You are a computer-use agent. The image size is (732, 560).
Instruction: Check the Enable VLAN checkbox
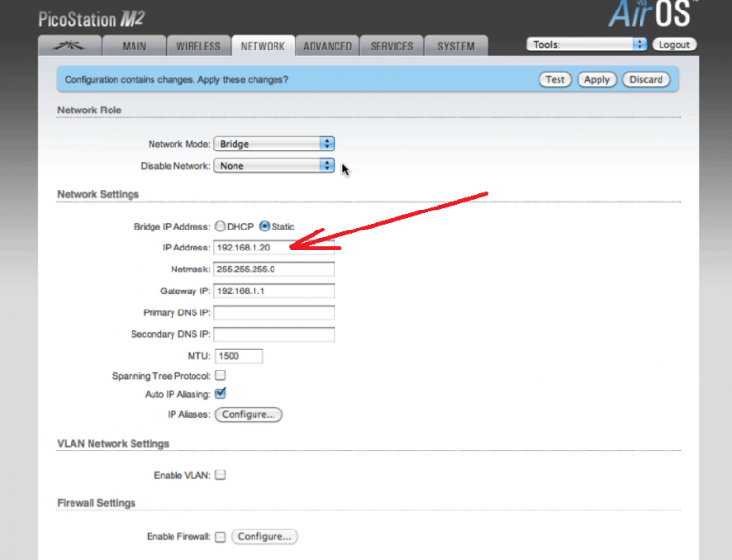(x=220, y=475)
